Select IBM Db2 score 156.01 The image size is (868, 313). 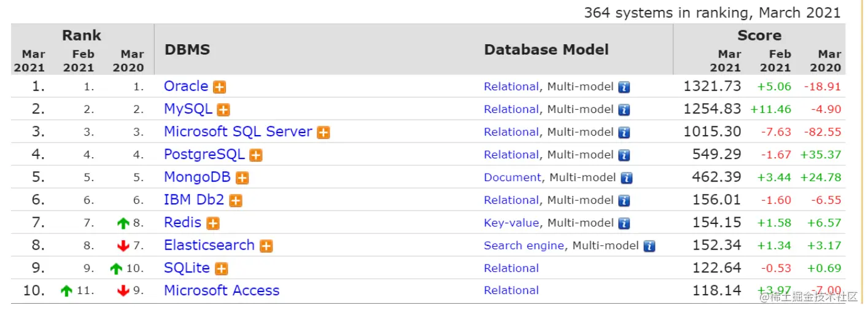click(x=717, y=200)
